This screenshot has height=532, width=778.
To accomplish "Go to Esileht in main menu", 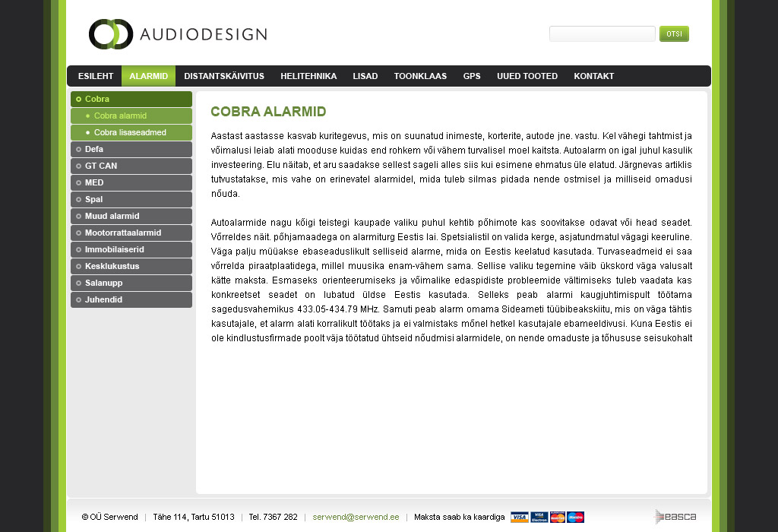I will tap(96, 76).
